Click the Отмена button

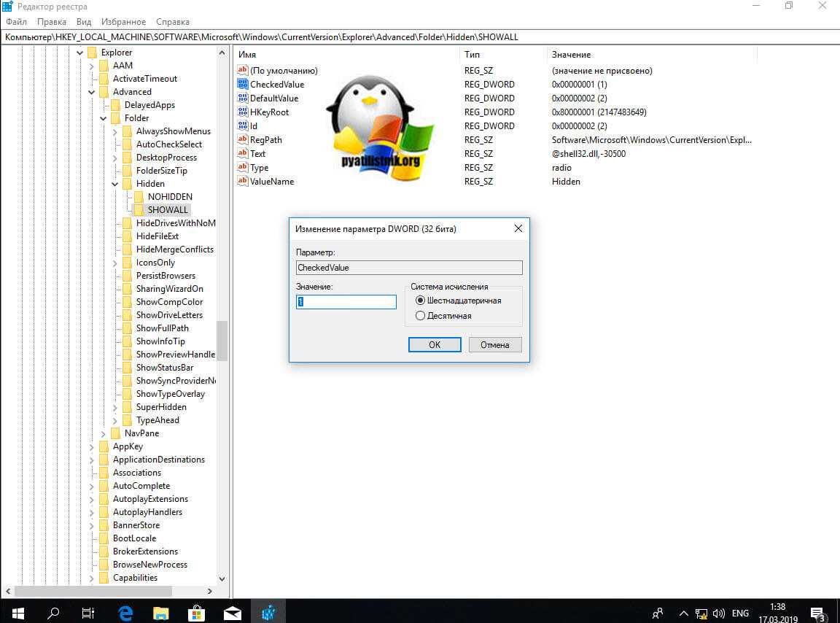click(x=494, y=345)
